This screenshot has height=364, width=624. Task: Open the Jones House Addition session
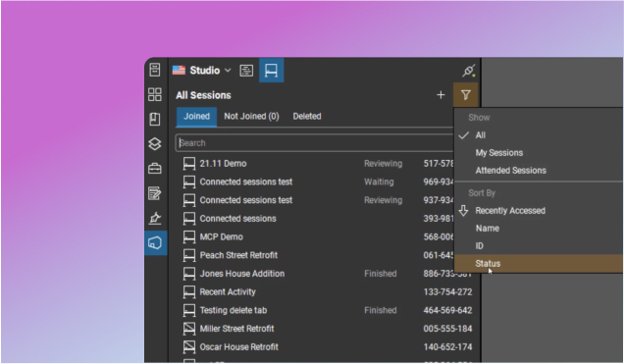[242, 274]
